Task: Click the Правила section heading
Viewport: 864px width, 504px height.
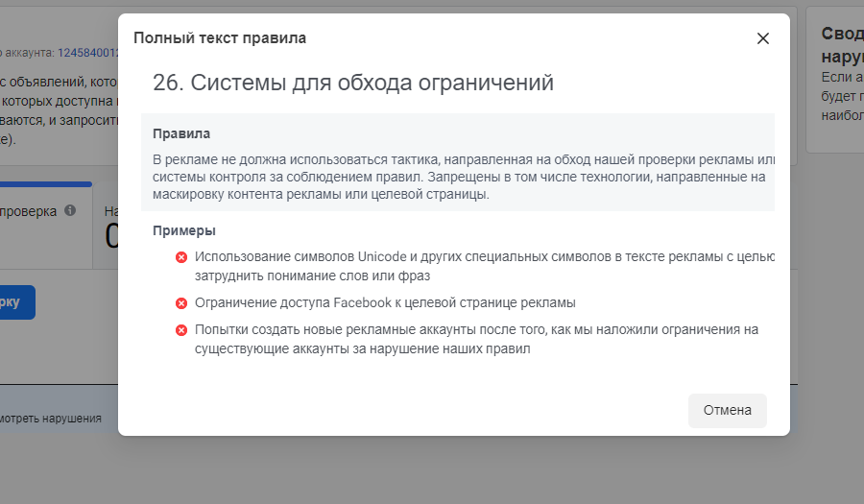Action: pos(181,133)
